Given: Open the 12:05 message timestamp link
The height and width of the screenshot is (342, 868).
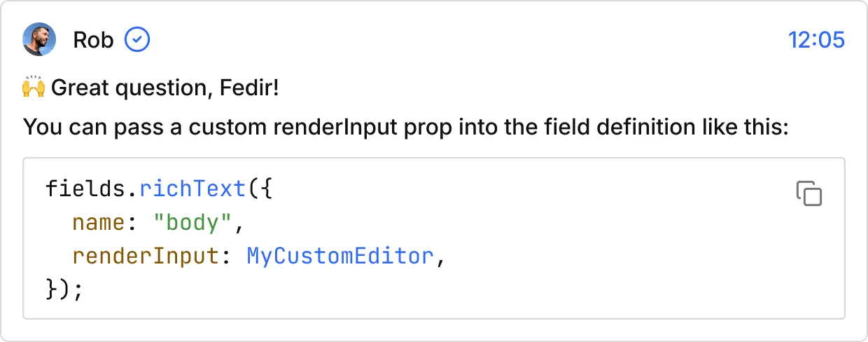Looking at the screenshot, I should tap(816, 41).
